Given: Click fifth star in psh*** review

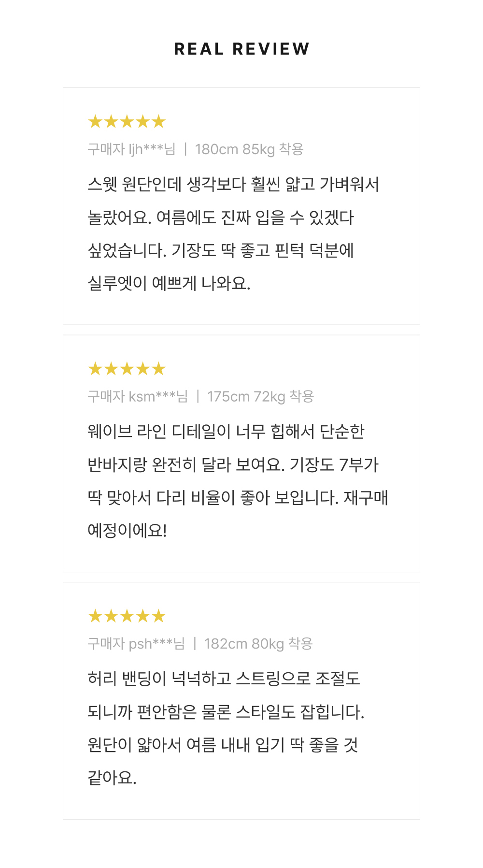Looking at the screenshot, I should click(158, 616).
